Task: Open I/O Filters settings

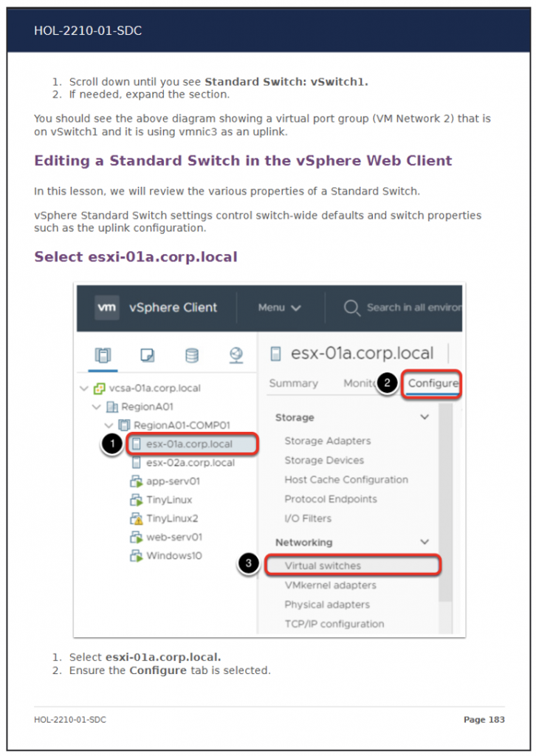Action: [x=308, y=519]
